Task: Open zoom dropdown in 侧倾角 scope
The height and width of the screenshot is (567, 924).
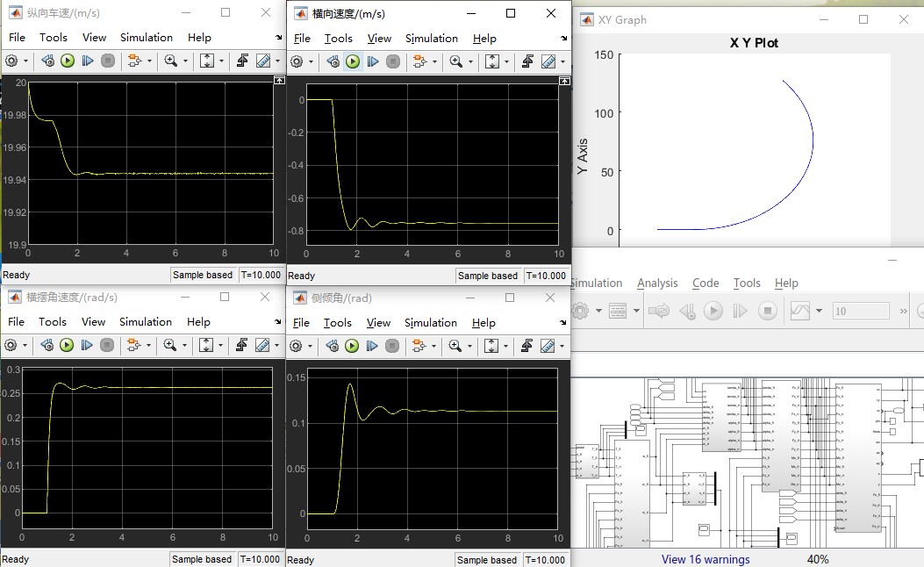Action: click(x=469, y=346)
